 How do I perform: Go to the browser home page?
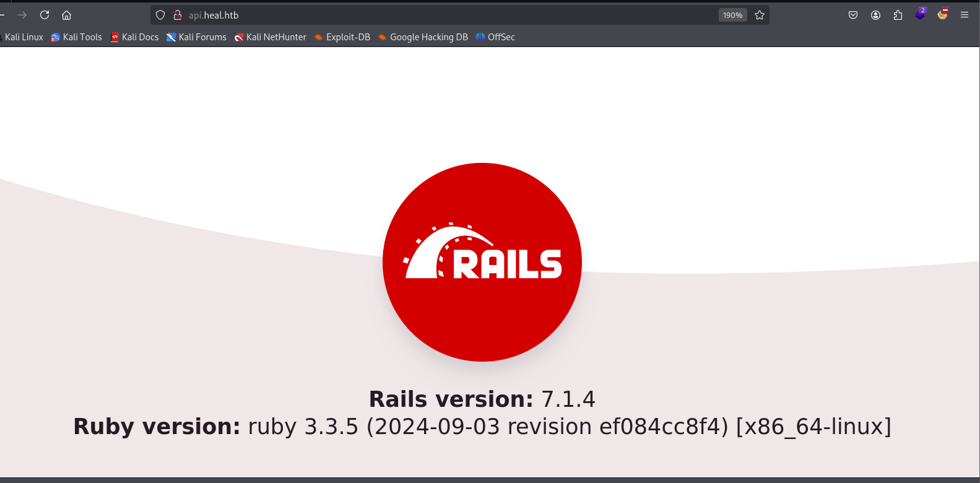point(67,15)
